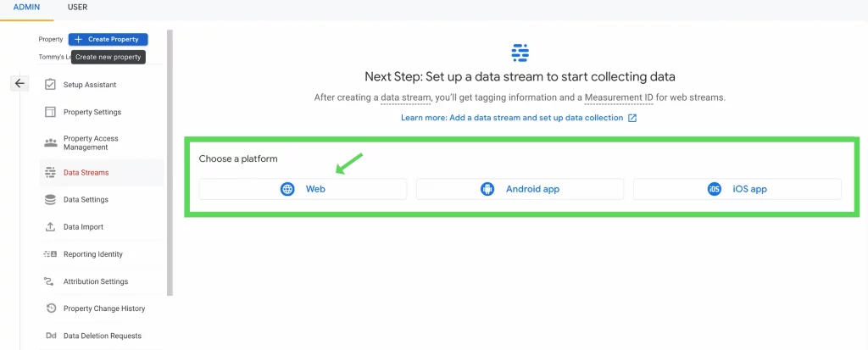Create a new property with the blue button
Viewport: 868px width, 350px height.
[x=108, y=39]
